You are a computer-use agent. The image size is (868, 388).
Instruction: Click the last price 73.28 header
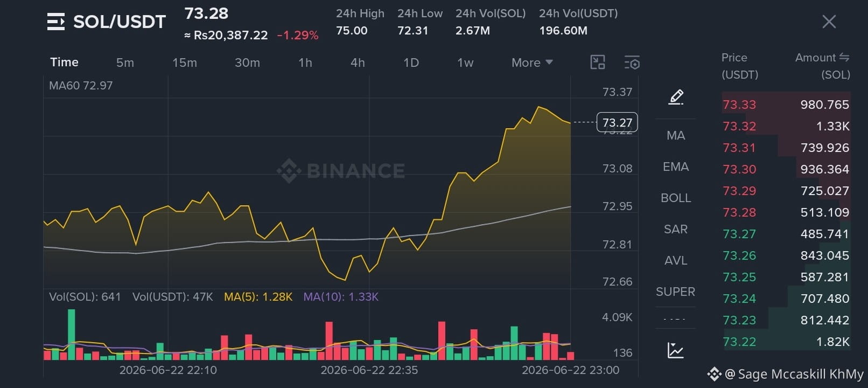pos(207,13)
